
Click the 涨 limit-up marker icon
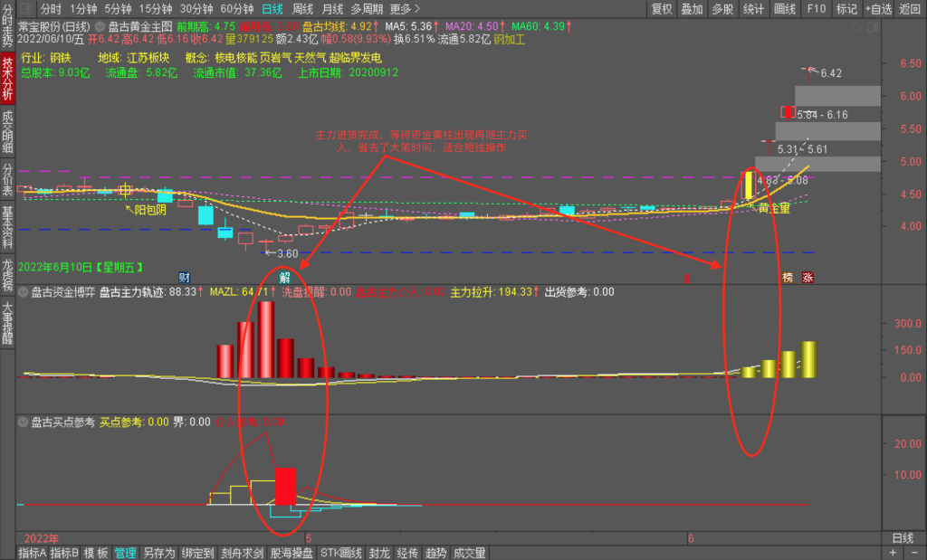(x=807, y=278)
